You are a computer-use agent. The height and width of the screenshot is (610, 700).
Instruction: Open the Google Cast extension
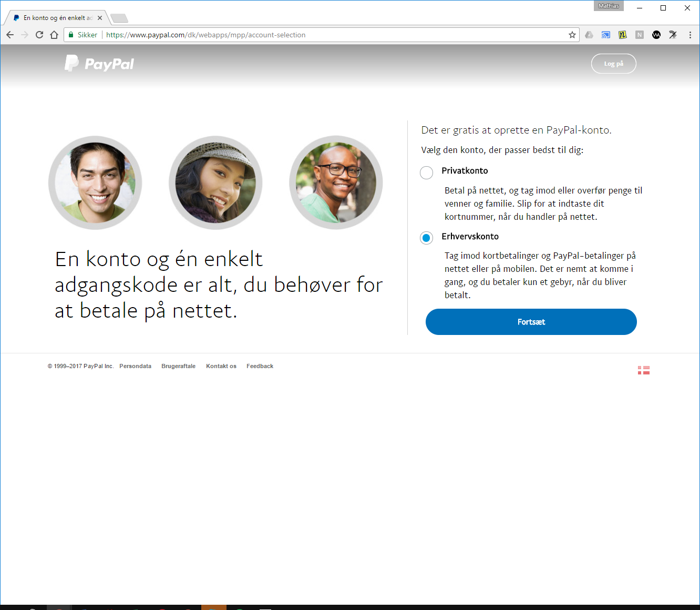click(605, 35)
